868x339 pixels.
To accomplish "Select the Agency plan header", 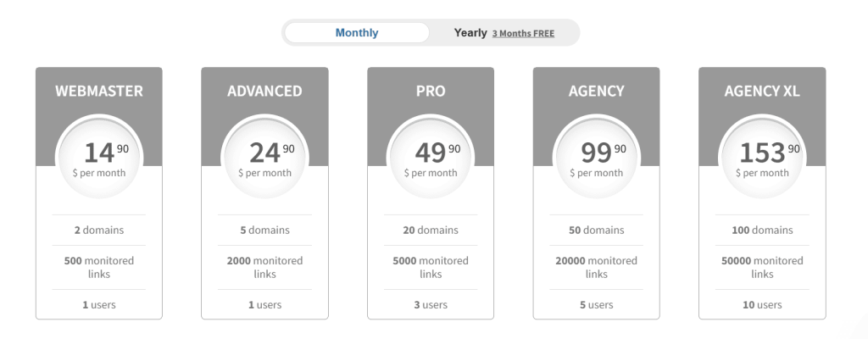I will coord(596,92).
